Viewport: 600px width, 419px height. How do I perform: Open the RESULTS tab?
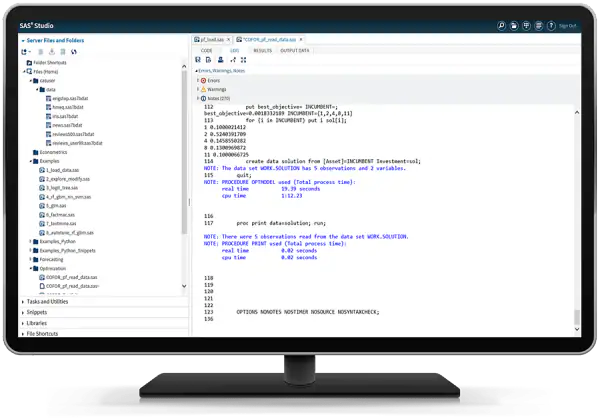(262, 51)
